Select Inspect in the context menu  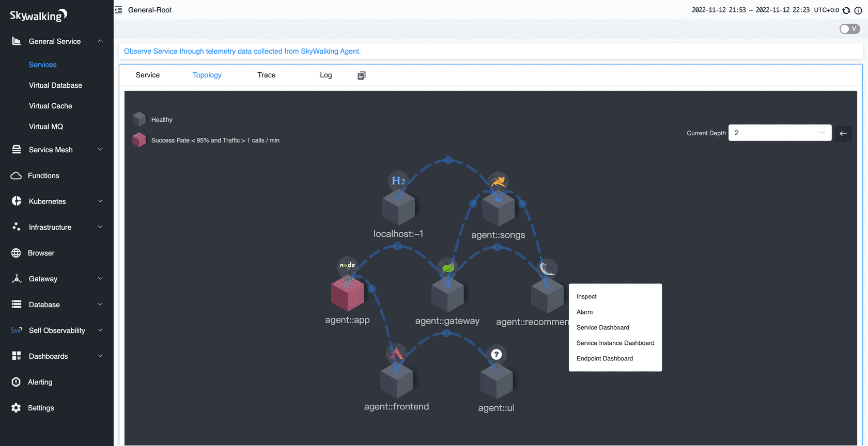pyautogui.click(x=586, y=296)
